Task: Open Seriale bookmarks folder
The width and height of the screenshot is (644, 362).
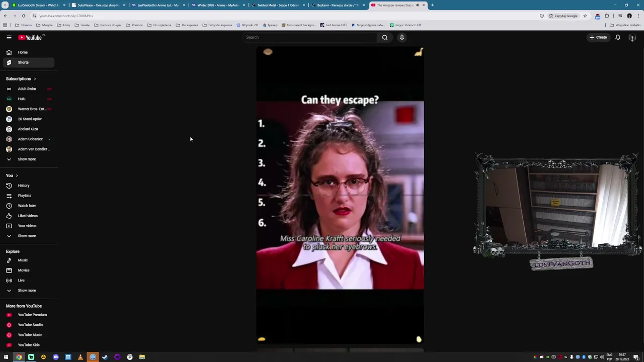Action: tap(82, 25)
